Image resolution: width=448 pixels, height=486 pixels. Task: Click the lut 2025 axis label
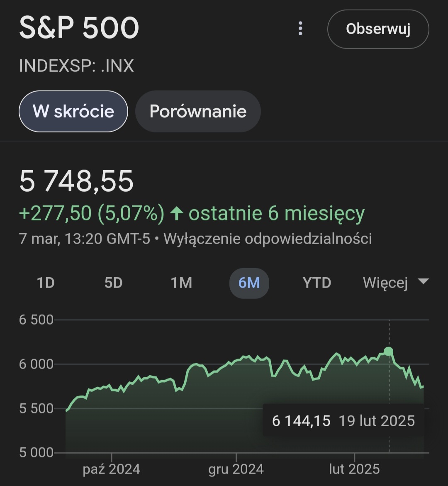pyautogui.click(x=354, y=469)
